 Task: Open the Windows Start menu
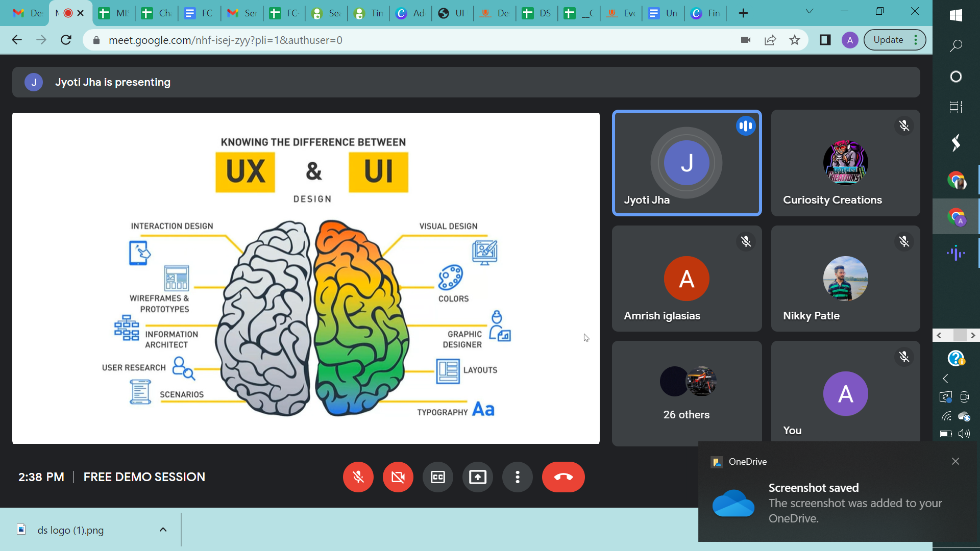tap(956, 15)
